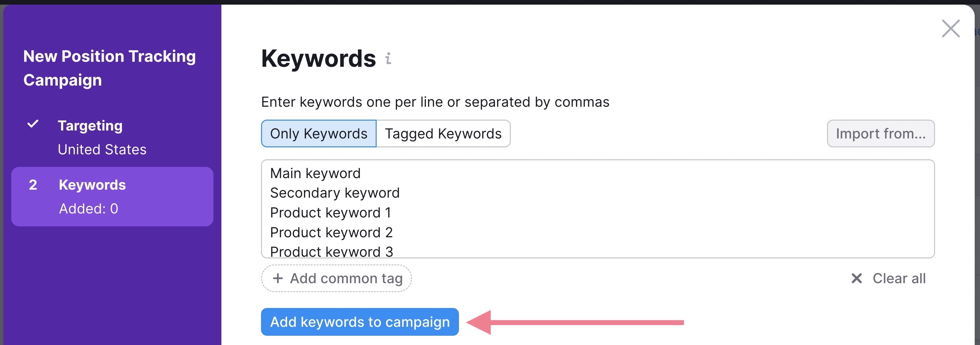Viewport: 980px width, 345px height.
Task: Expand the Add common tag field
Action: pyautogui.click(x=336, y=279)
